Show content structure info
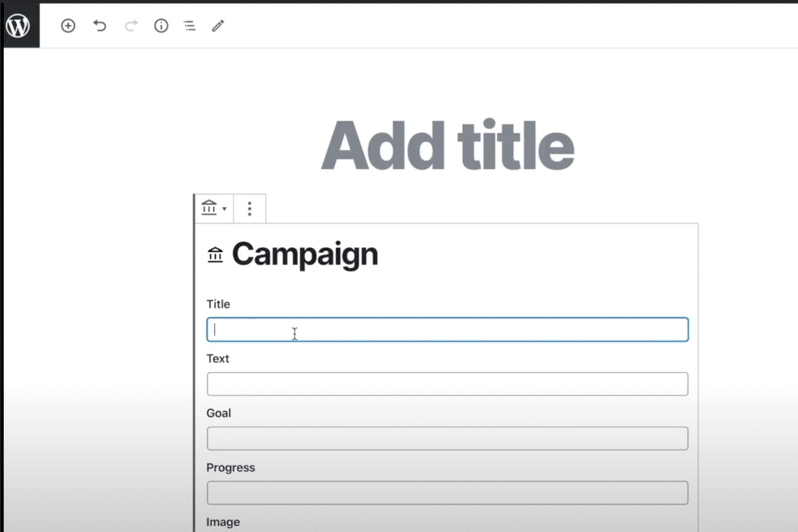Screen dimensions: 798x532 click(x=161, y=26)
